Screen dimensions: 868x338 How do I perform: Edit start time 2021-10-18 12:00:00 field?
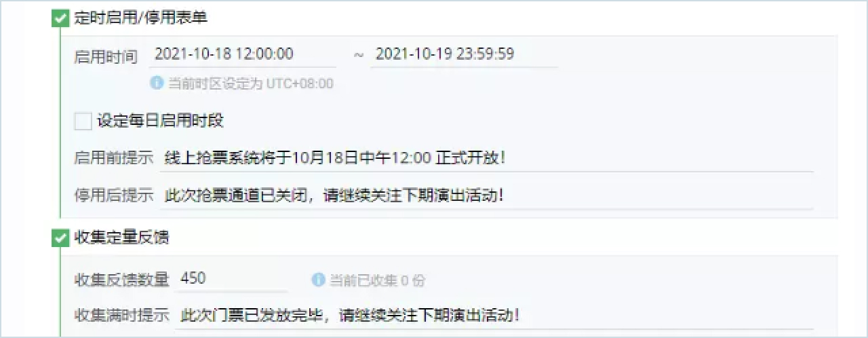click(x=243, y=54)
